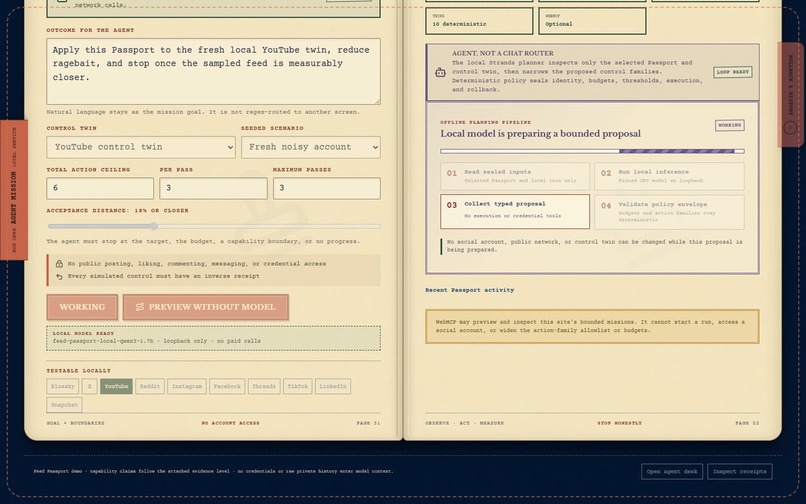
Task: Click the circle badge on Rollback & History tab
Action: 790,127
